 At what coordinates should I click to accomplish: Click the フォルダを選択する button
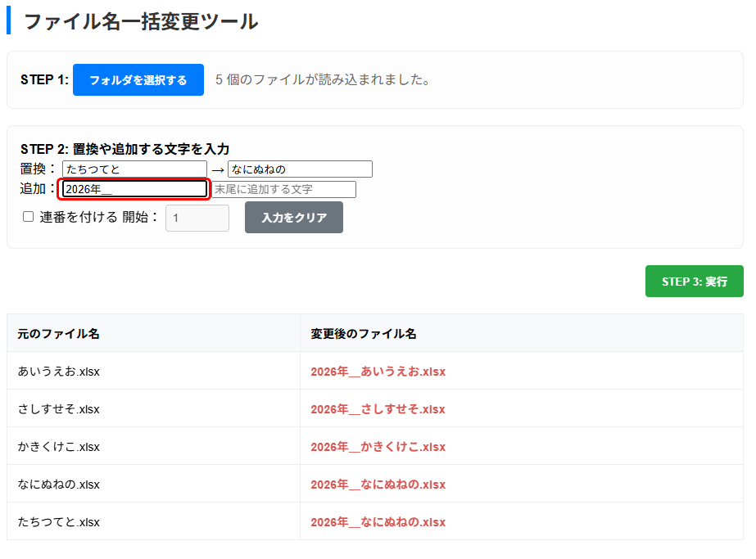pos(138,80)
